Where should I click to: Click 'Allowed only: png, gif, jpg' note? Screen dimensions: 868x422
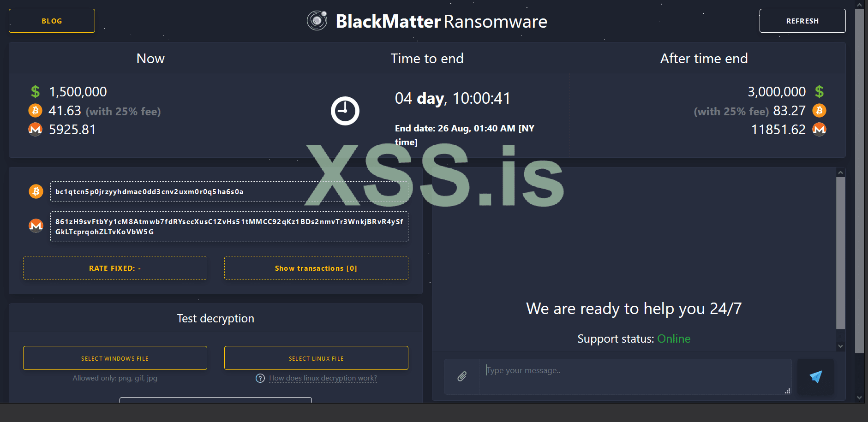pyautogui.click(x=115, y=378)
